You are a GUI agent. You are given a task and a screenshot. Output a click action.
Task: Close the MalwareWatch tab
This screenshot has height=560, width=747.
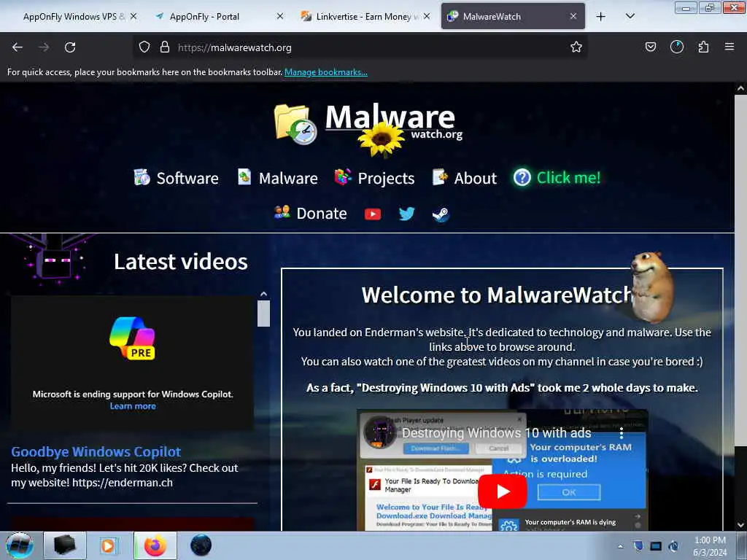pos(573,16)
